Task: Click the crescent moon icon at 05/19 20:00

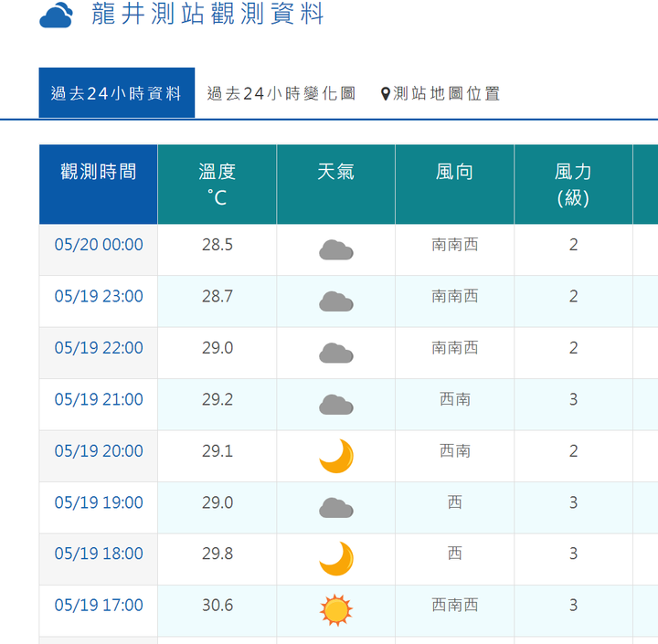Action: click(336, 456)
